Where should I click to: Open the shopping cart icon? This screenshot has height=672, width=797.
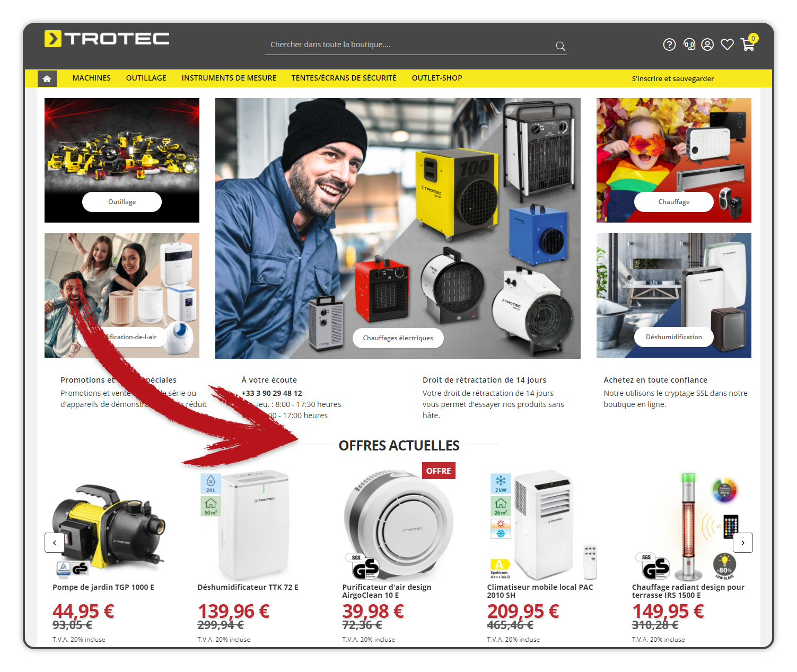748,45
